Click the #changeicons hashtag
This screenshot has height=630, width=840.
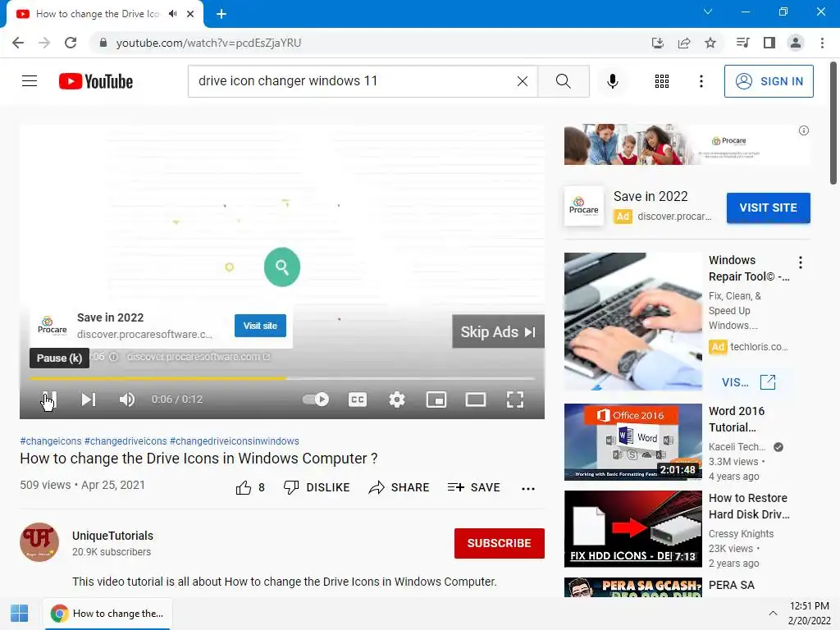(50, 441)
